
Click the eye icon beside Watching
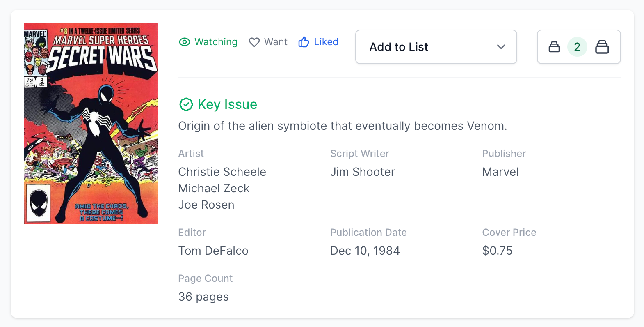pyautogui.click(x=185, y=42)
